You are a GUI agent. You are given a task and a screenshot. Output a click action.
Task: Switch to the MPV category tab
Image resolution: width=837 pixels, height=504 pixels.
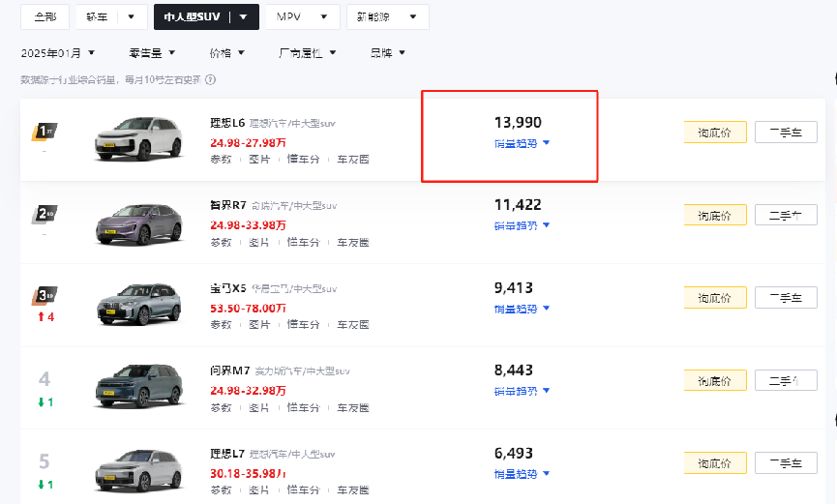[302, 17]
